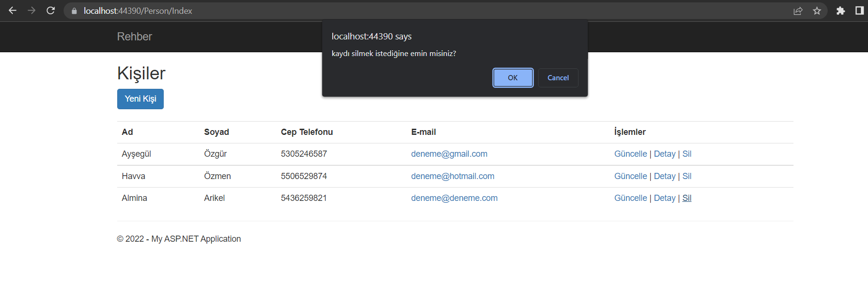Select phone number 5305246587
This screenshot has height=284, width=868.
(304, 154)
